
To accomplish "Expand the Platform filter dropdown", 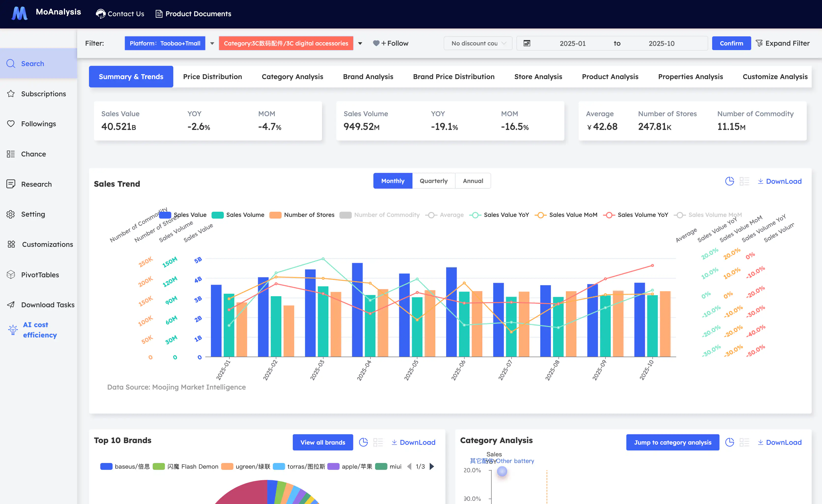I will [212, 43].
